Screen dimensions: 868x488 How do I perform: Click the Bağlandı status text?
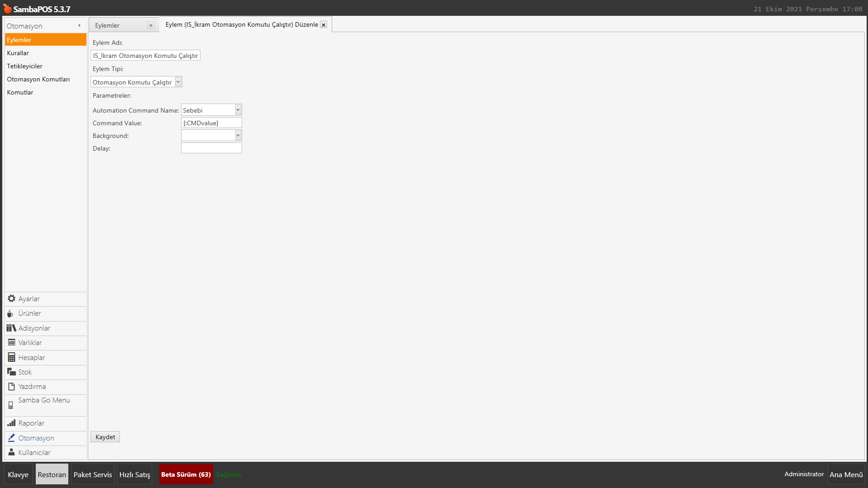(229, 474)
